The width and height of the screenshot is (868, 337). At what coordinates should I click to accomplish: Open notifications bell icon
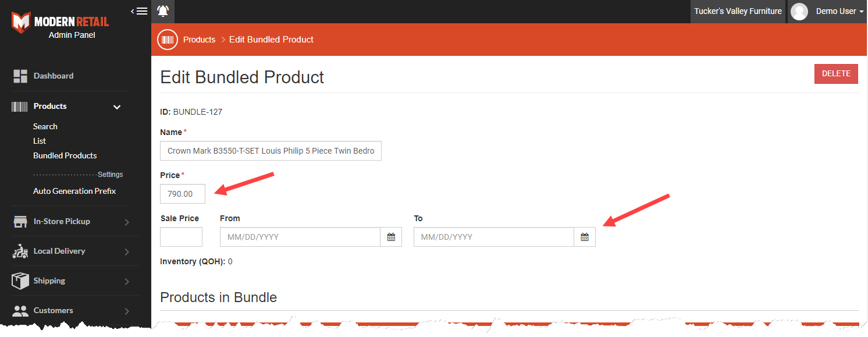pos(163,11)
